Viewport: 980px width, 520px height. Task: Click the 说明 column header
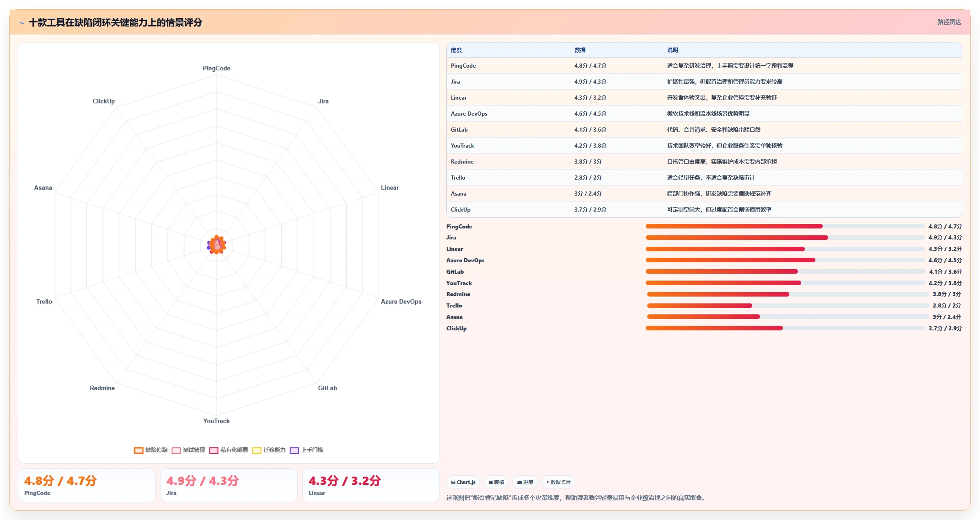point(672,50)
